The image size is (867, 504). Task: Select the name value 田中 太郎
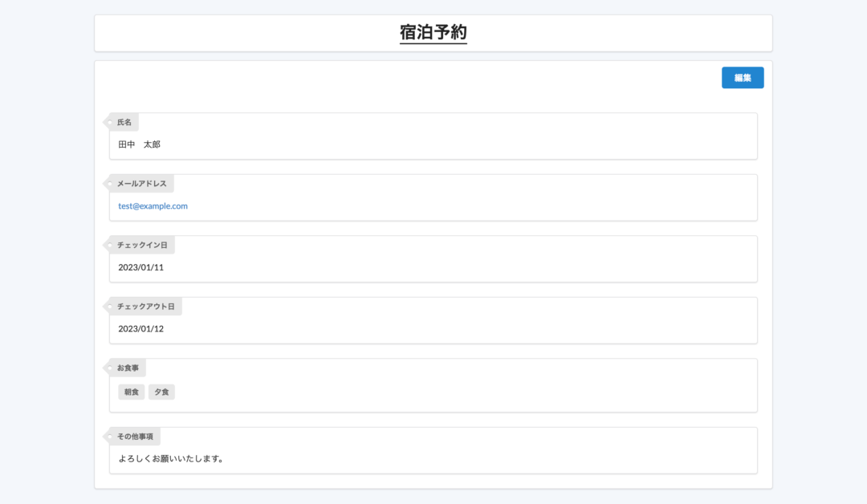tap(140, 144)
